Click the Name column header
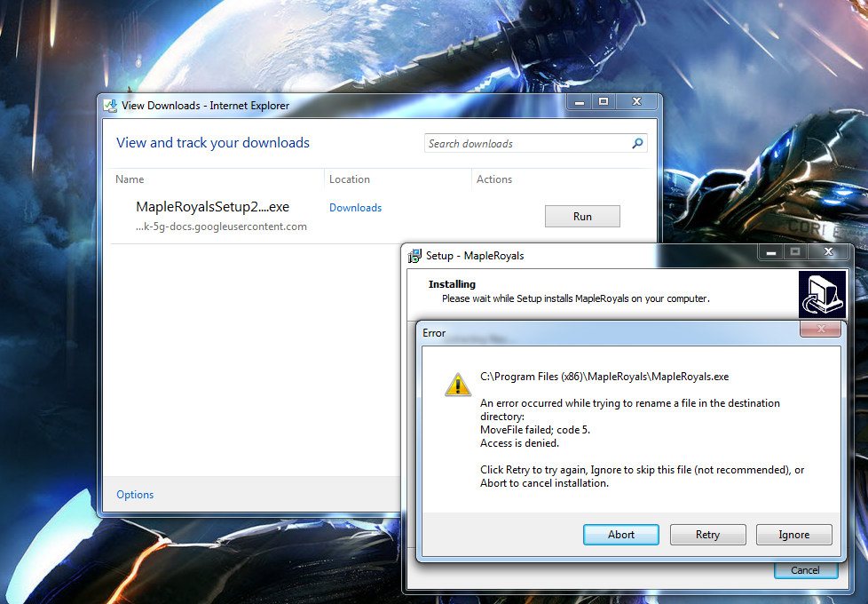Viewport: 868px width, 604px height. 130,179
